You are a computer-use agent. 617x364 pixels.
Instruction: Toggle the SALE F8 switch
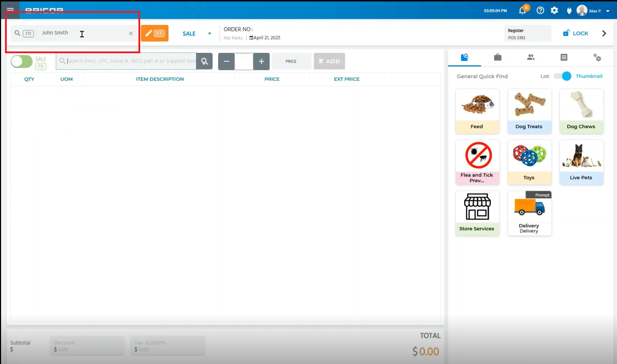point(21,61)
